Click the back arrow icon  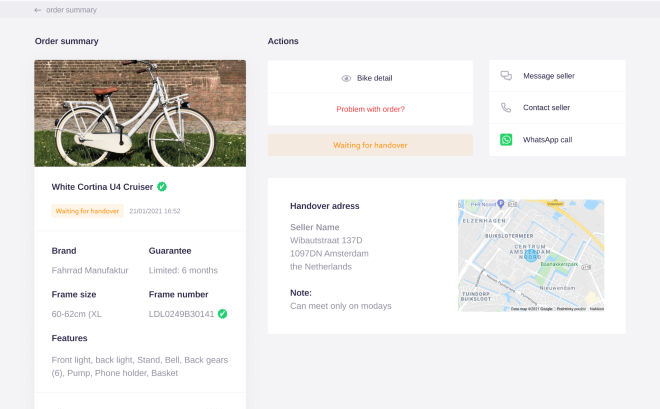pos(38,10)
